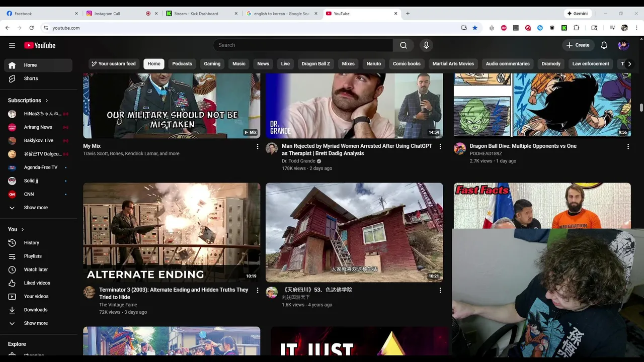This screenshot has height=362, width=644.
Task: Click the YouTube search input field
Action: point(303,45)
